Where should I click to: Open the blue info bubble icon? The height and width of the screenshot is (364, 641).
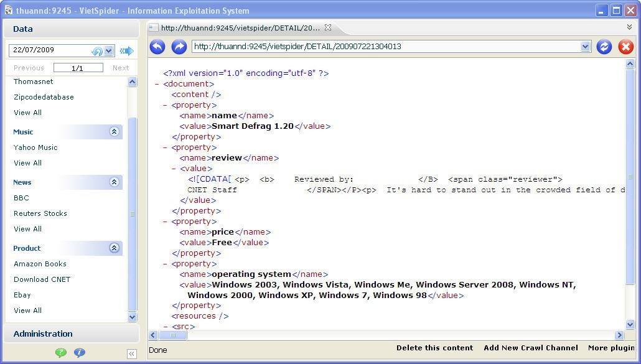click(80, 353)
